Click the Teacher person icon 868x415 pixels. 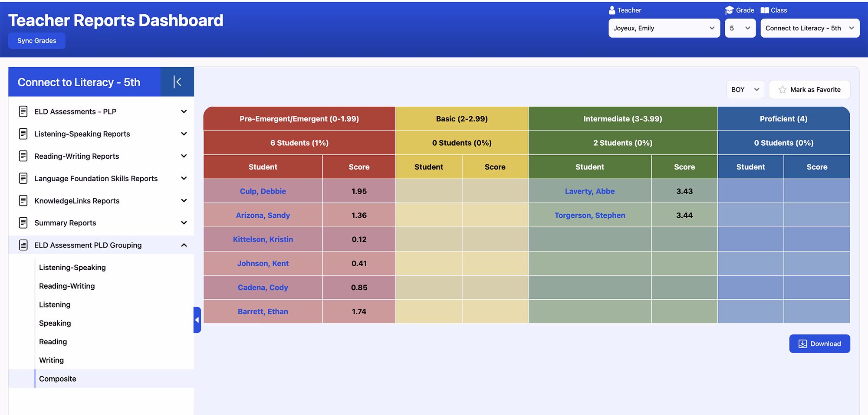coord(612,10)
